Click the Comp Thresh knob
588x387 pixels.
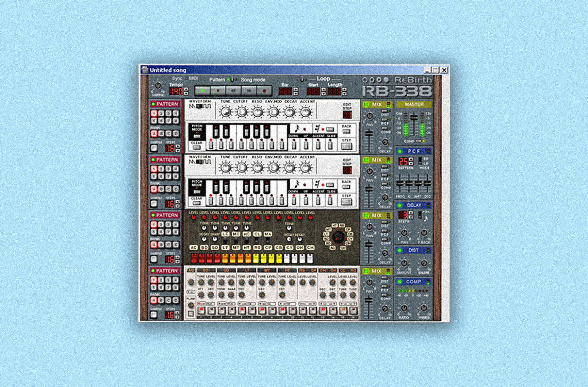pyautogui.click(x=424, y=308)
